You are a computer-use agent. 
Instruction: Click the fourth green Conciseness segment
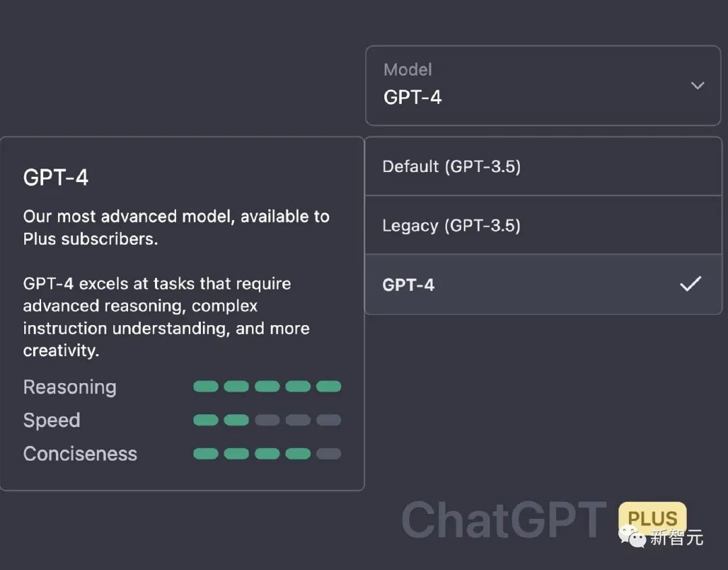[298, 453]
